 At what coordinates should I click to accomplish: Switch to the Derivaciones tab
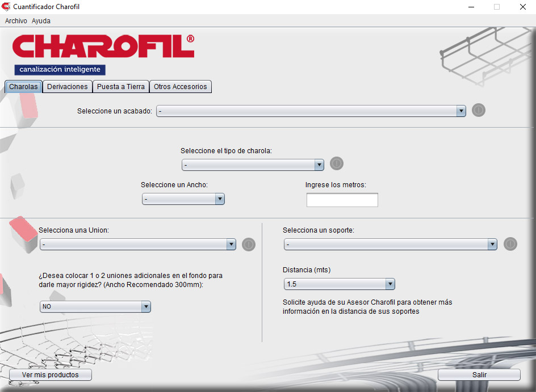68,87
